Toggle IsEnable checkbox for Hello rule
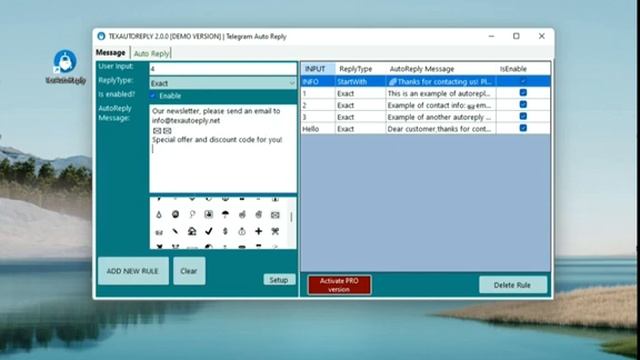This screenshot has height=360, width=640. click(x=523, y=128)
